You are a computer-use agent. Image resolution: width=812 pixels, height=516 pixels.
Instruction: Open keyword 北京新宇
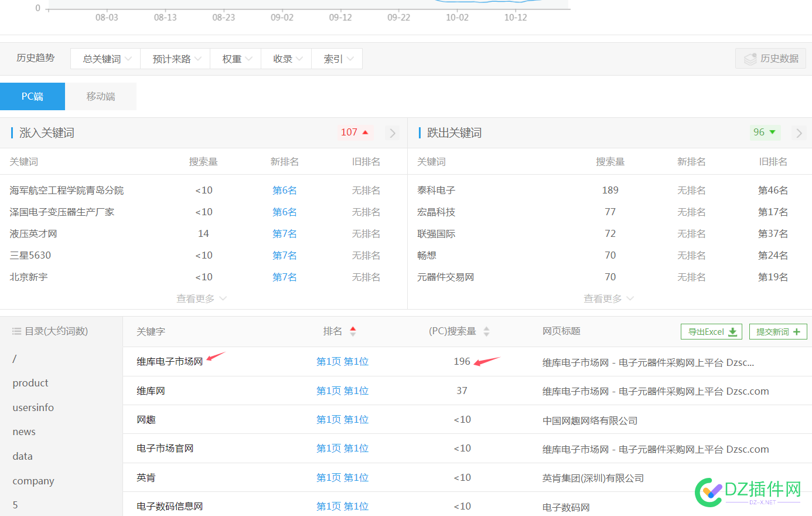(28, 277)
